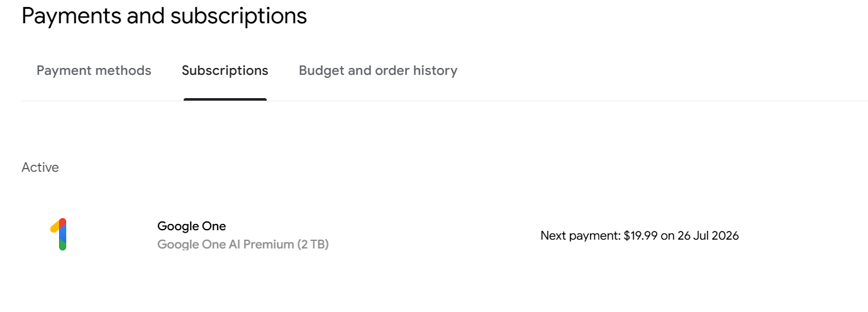Click the Active section label
The image size is (868, 312).
click(40, 167)
